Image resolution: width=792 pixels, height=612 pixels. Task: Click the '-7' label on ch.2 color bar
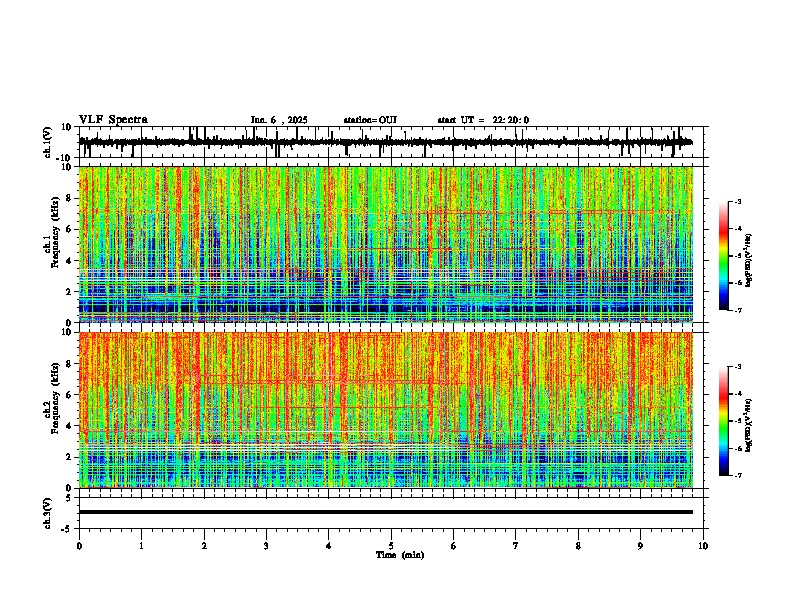point(737,476)
